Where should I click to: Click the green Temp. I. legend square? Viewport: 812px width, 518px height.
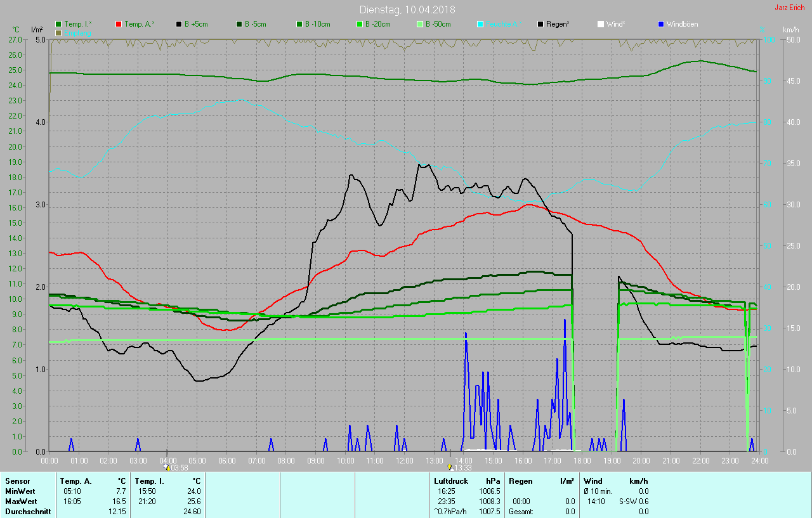click(x=59, y=24)
